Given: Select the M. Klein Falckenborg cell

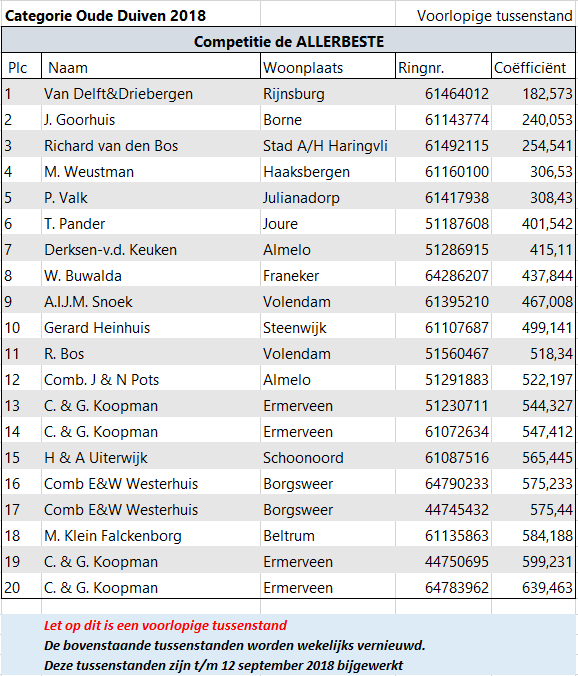Looking at the screenshot, I should coord(151,535).
